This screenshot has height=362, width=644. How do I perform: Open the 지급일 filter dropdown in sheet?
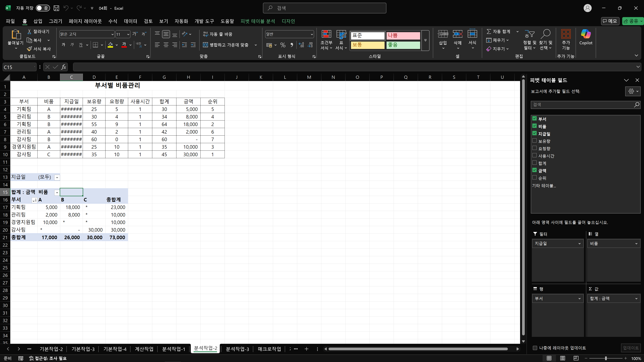[x=57, y=178]
